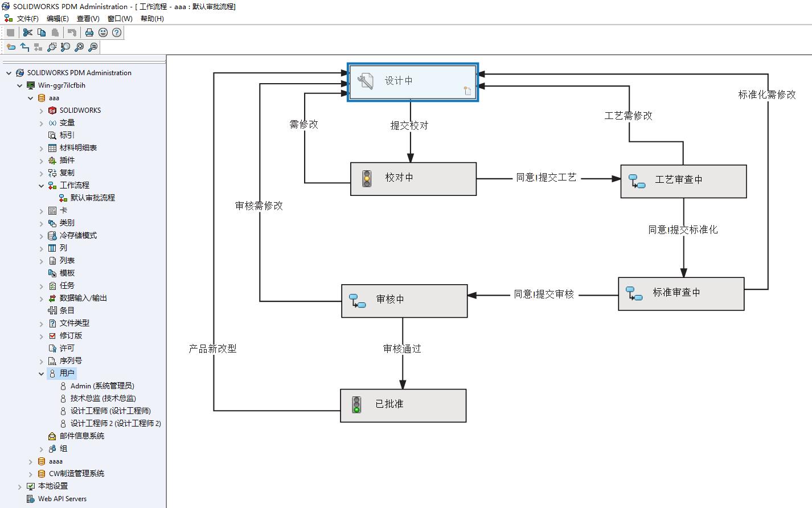The height and width of the screenshot is (508, 812).
Task: Open the 编辑(E) menu
Action: point(58,18)
